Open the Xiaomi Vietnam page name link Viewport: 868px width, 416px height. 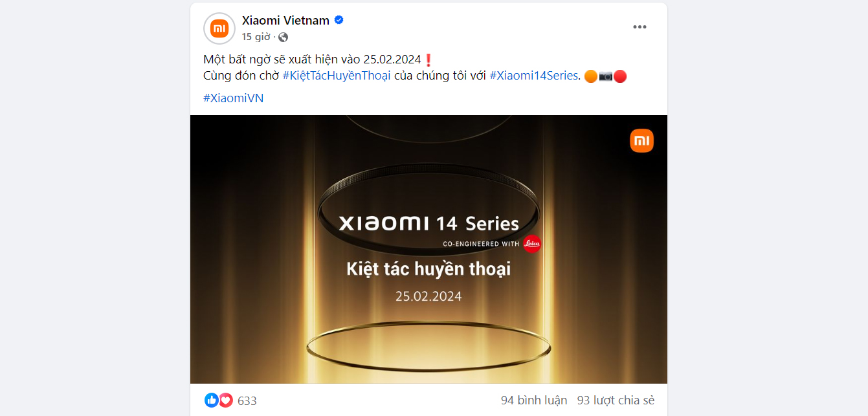pos(285,20)
